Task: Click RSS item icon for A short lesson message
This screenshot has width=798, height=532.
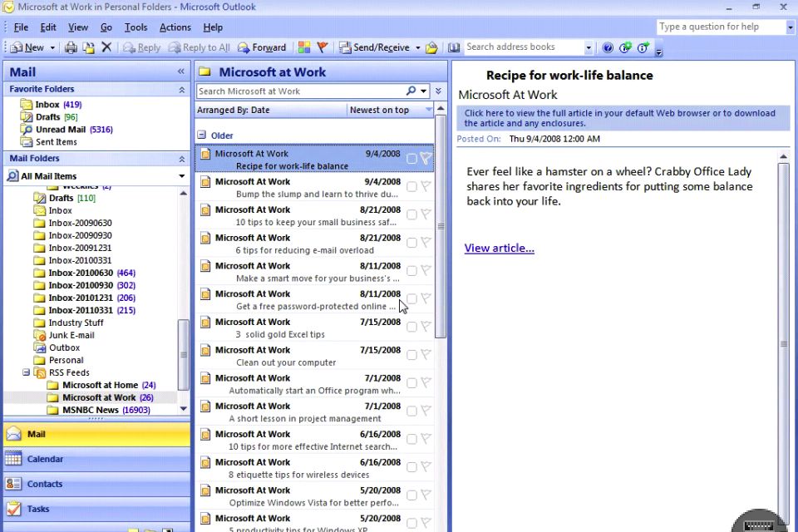Action: [x=205, y=406]
